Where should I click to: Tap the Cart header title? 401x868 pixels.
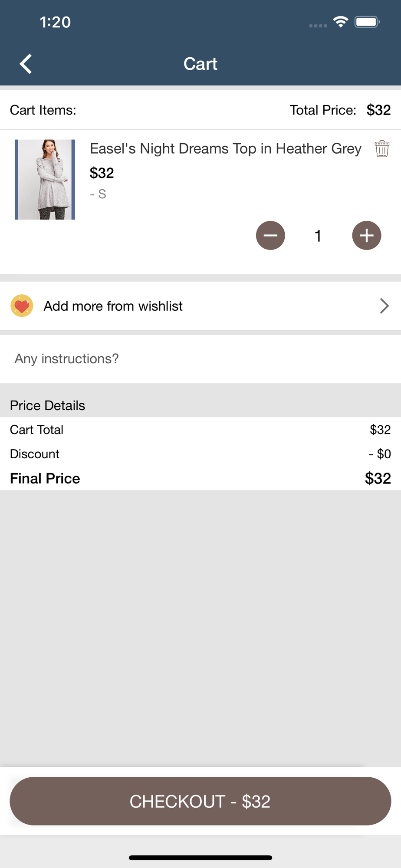[200, 64]
